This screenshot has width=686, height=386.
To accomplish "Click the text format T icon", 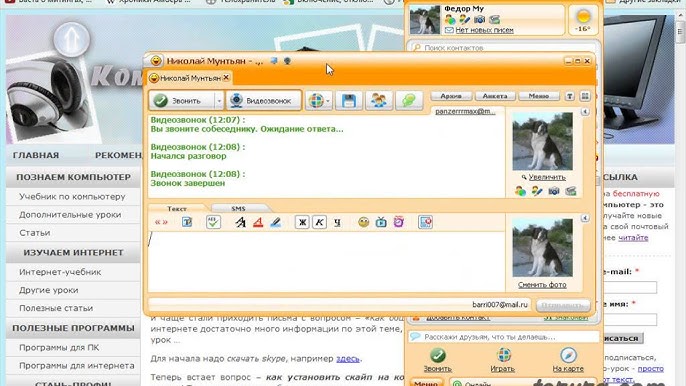I will tap(187, 222).
